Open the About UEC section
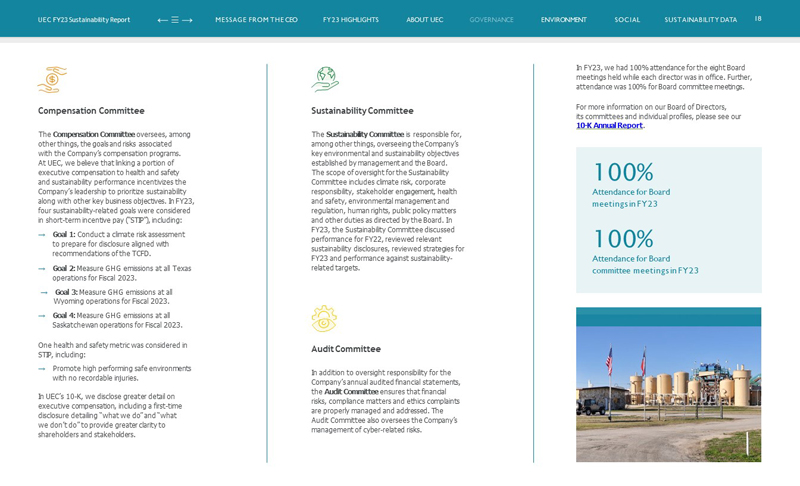The width and height of the screenshot is (800, 486). (x=424, y=20)
